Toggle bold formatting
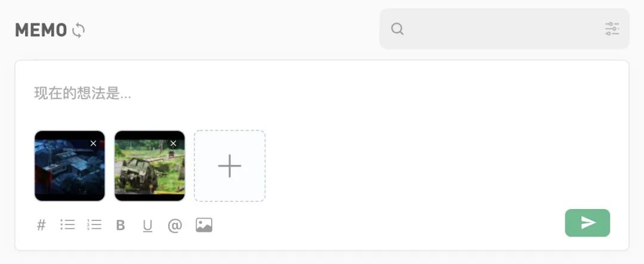Image resolution: width=644 pixels, height=264 pixels. [120, 225]
